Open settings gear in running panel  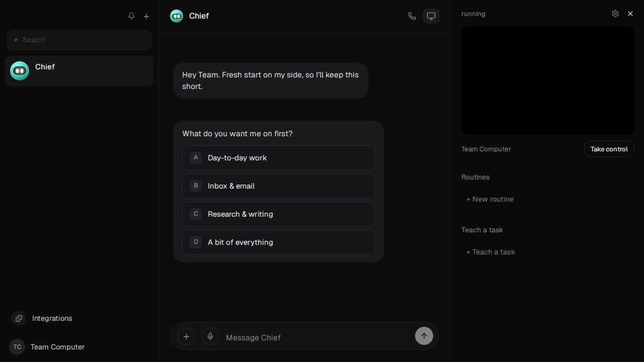[x=615, y=14]
